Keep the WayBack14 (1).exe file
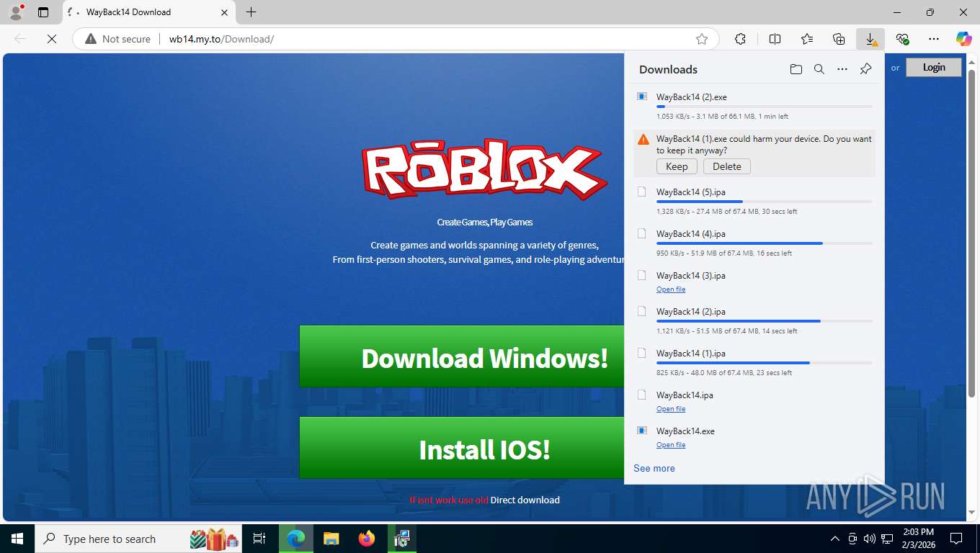The image size is (980, 553). [677, 166]
